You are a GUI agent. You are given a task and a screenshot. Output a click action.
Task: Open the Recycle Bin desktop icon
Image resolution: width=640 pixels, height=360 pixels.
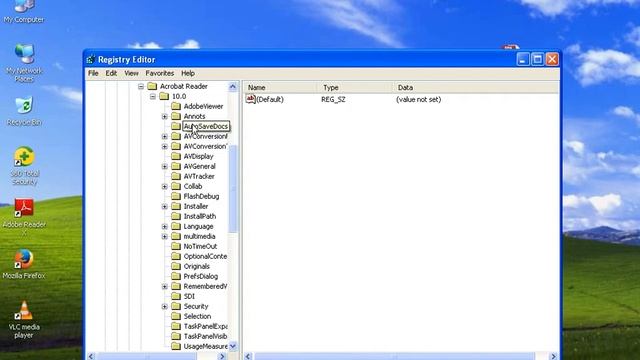pyautogui.click(x=24, y=111)
